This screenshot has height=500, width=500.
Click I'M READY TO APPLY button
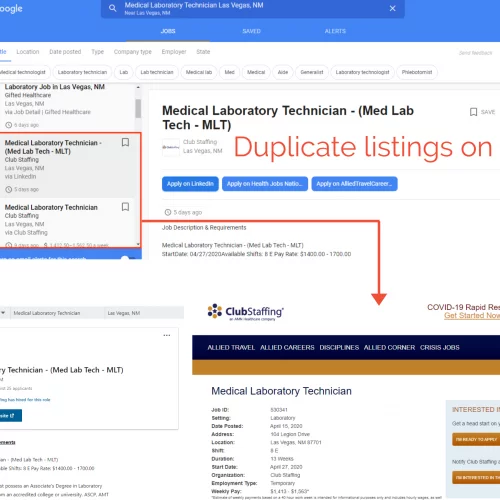point(476,440)
